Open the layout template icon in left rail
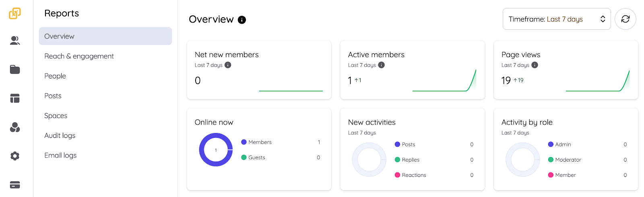The height and width of the screenshot is (197, 644). click(x=15, y=98)
